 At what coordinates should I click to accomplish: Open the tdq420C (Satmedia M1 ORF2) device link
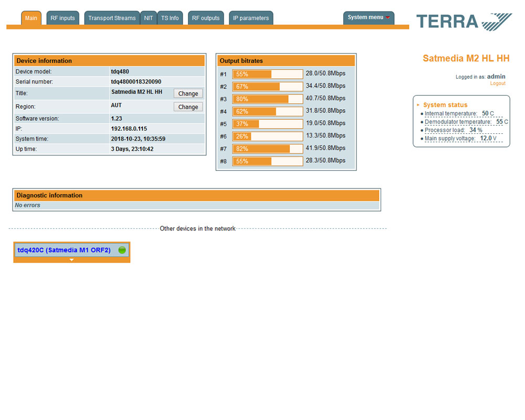(x=64, y=250)
